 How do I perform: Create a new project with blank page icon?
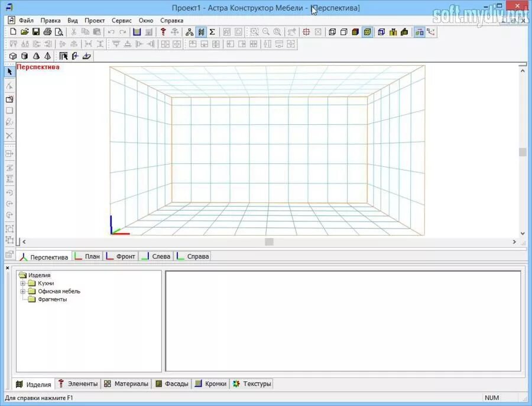point(13,32)
